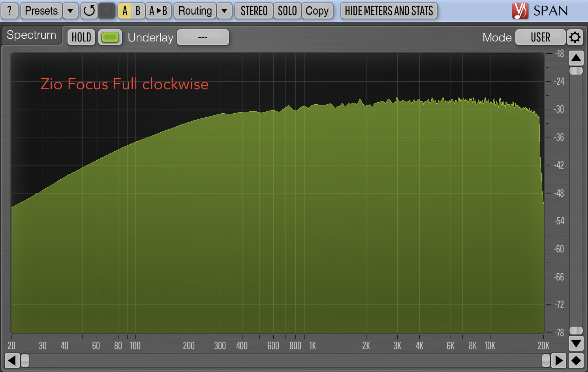The height and width of the screenshot is (372, 588).
Task: Select the Spectrum tab
Action: pyautogui.click(x=32, y=35)
